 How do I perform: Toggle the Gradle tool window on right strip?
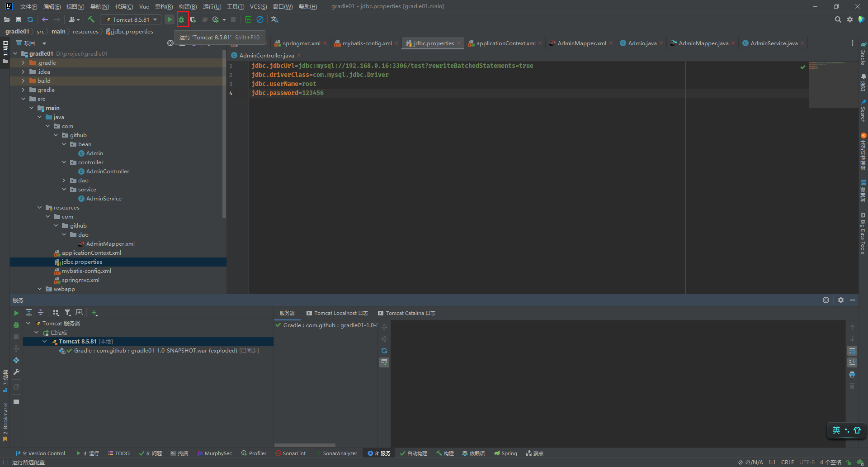pos(863,54)
